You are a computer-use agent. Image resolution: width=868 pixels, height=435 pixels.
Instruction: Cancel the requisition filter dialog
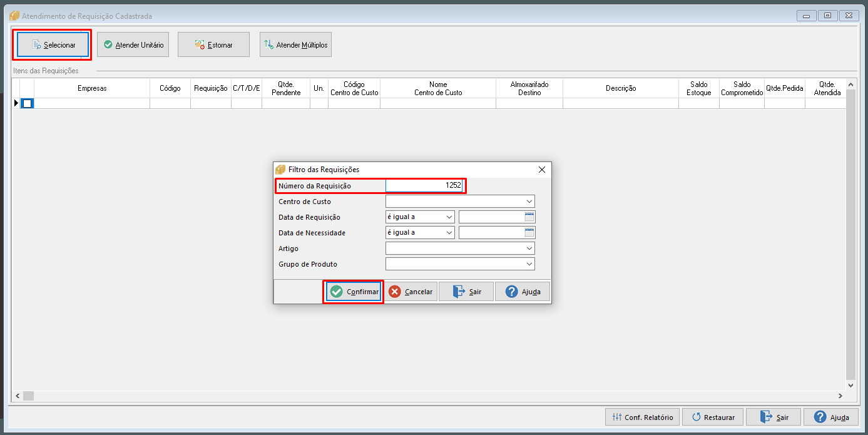pyautogui.click(x=410, y=292)
